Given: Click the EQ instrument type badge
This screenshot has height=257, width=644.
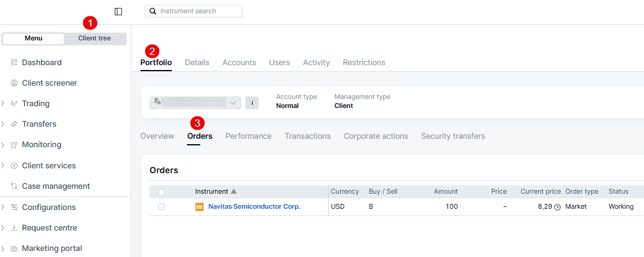Looking at the screenshot, I should click(x=199, y=207).
